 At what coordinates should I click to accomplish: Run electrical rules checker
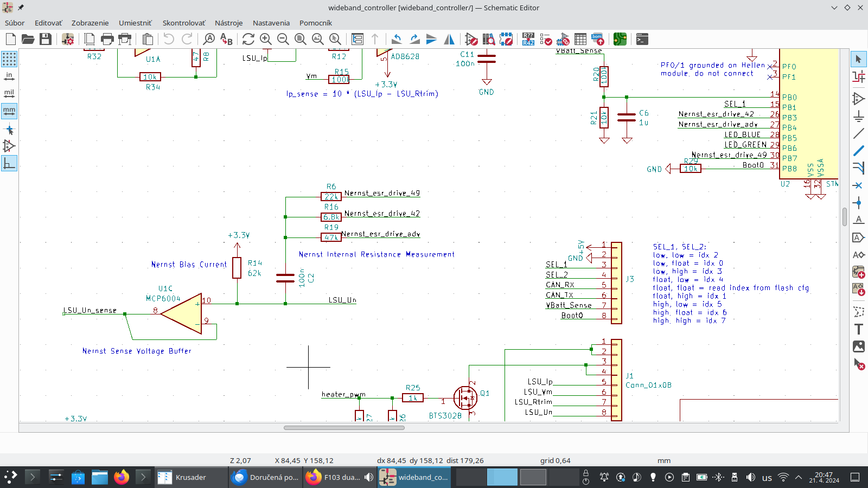tap(546, 39)
